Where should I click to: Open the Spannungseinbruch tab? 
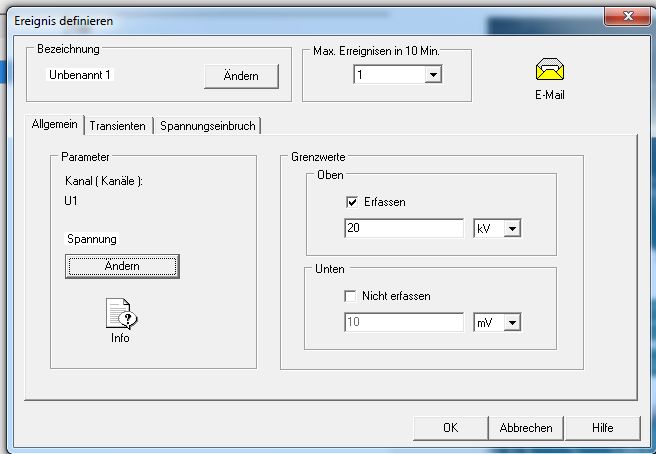click(x=208, y=126)
